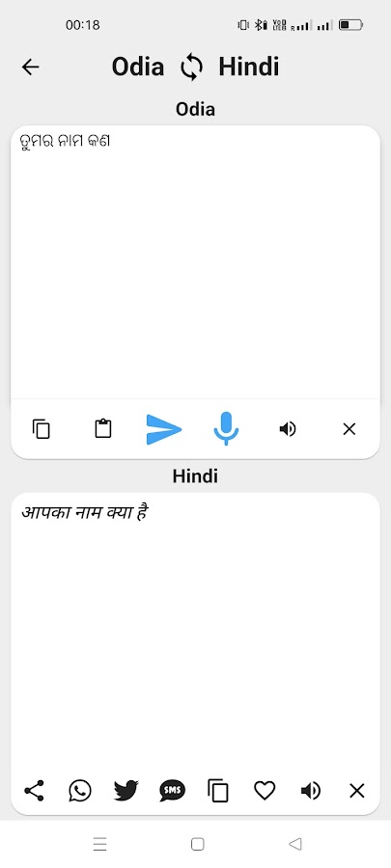Send translation via WhatsApp
Viewport: 391px width, 868px height.
[x=80, y=791]
